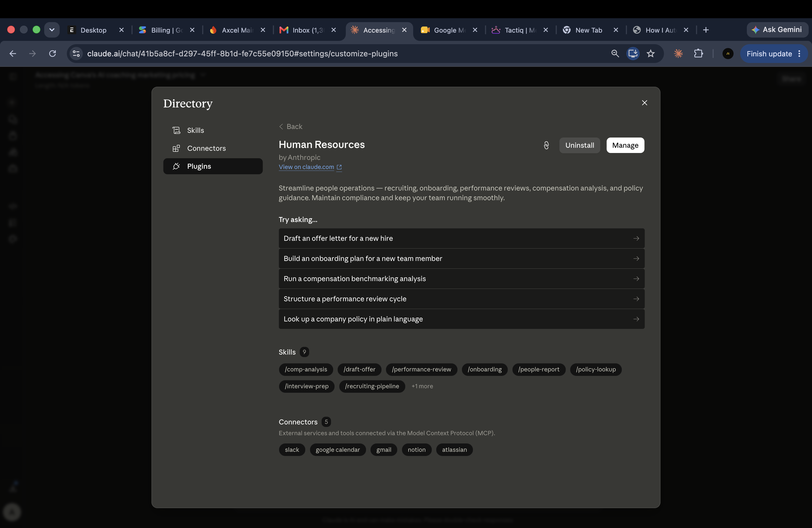Click the Connectors grid icon in sidebar

click(176, 148)
